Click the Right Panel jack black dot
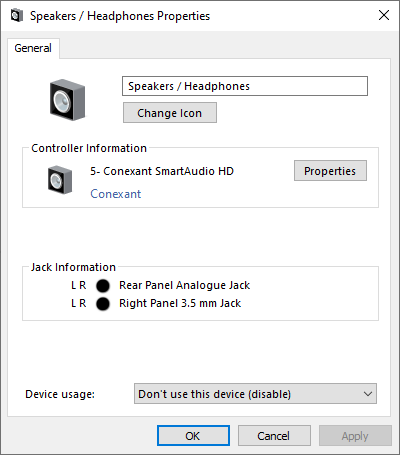Screen dimensions: 400x455 click(103, 304)
